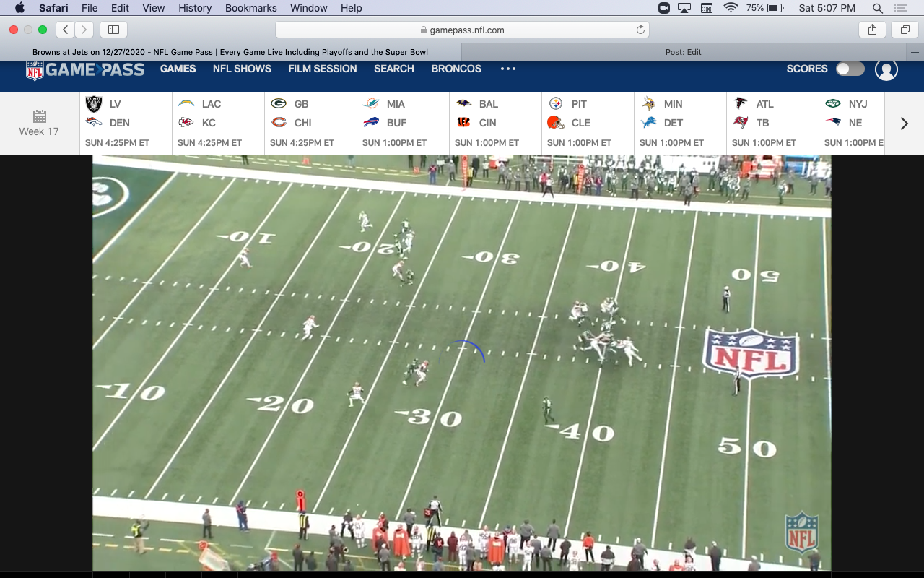Open the Safari share button
Image resolution: width=924 pixels, height=578 pixels.
pyautogui.click(x=872, y=30)
